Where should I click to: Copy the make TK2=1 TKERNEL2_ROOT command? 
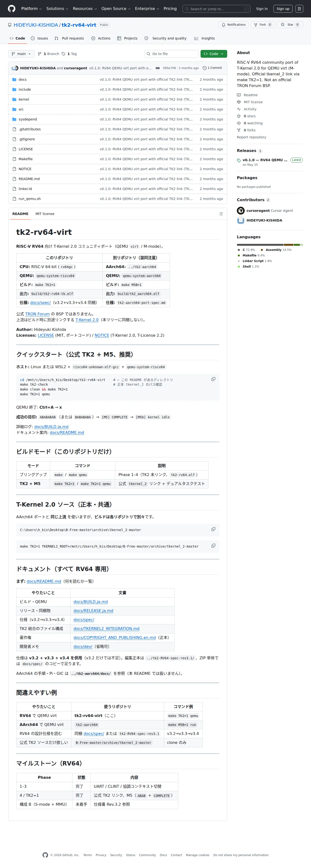[213, 546]
